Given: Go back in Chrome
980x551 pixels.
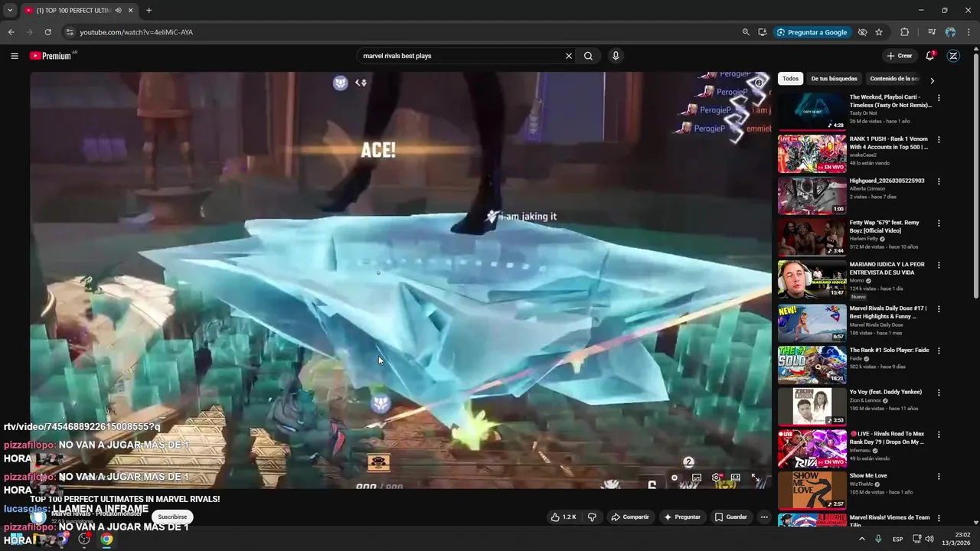Looking at the screenshot, I should click(x=11, y=32).
